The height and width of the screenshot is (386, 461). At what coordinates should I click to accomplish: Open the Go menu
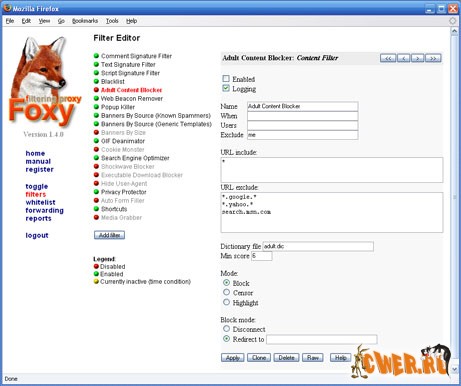tap(61, 21)
